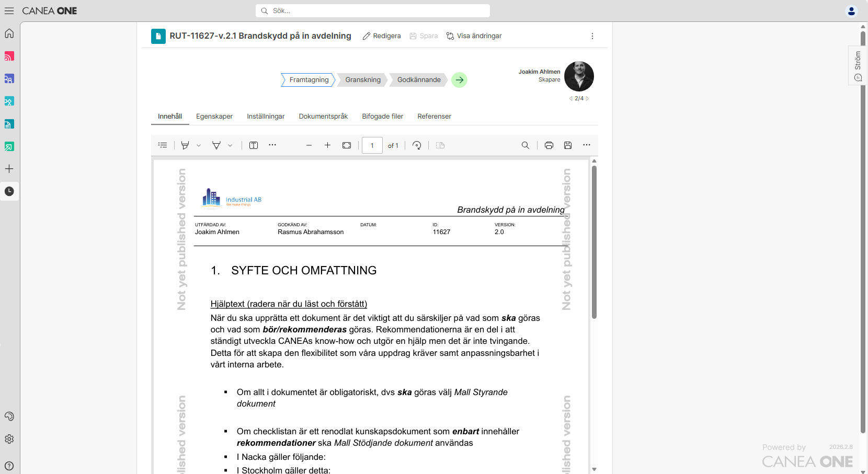
Task: Print the PDF document
Action: [x=549, y=145]
